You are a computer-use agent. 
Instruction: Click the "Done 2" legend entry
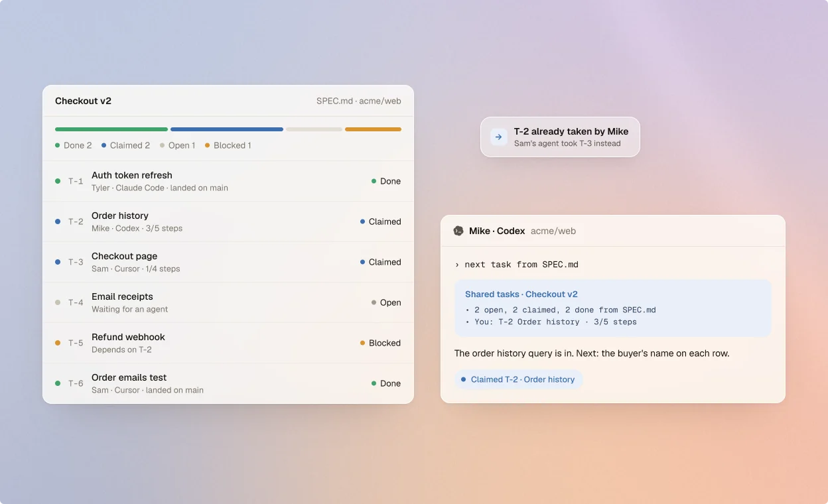(74, 145)
